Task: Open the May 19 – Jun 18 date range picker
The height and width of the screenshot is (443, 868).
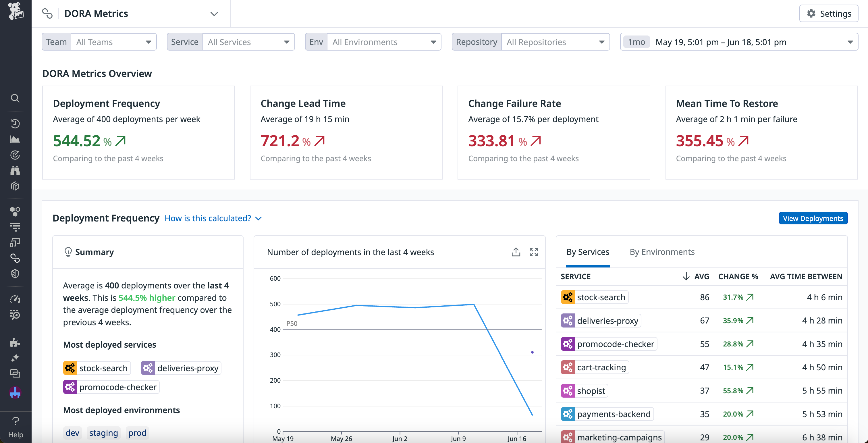Action: click(724, 42)
